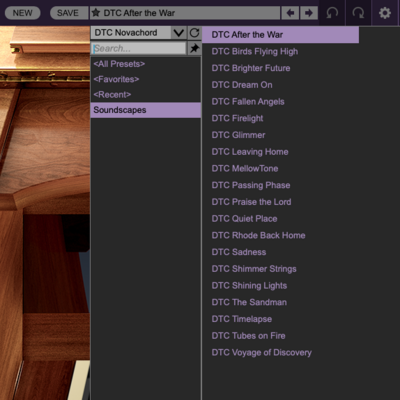Click the refresh preset library icon
400x400 pixels.
point(194,33)
